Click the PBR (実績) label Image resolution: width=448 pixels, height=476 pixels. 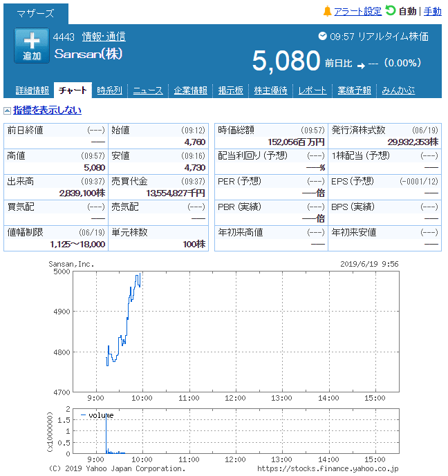click(x=239, y=207)
